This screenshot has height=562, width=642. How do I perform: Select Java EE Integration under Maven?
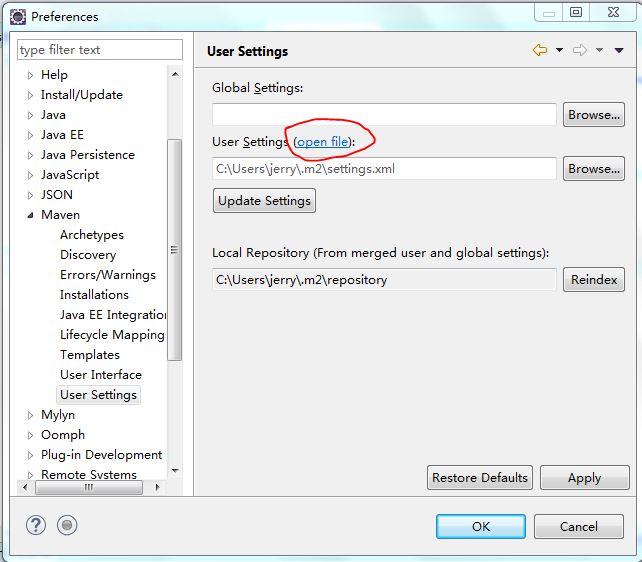pos(113,315)
